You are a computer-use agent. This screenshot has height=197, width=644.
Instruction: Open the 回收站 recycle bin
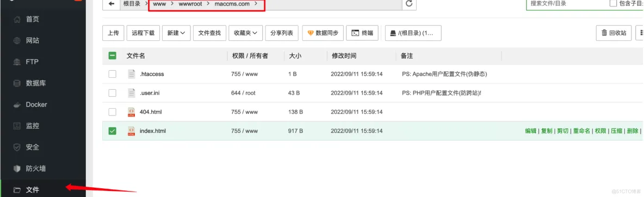click(614, 33)
